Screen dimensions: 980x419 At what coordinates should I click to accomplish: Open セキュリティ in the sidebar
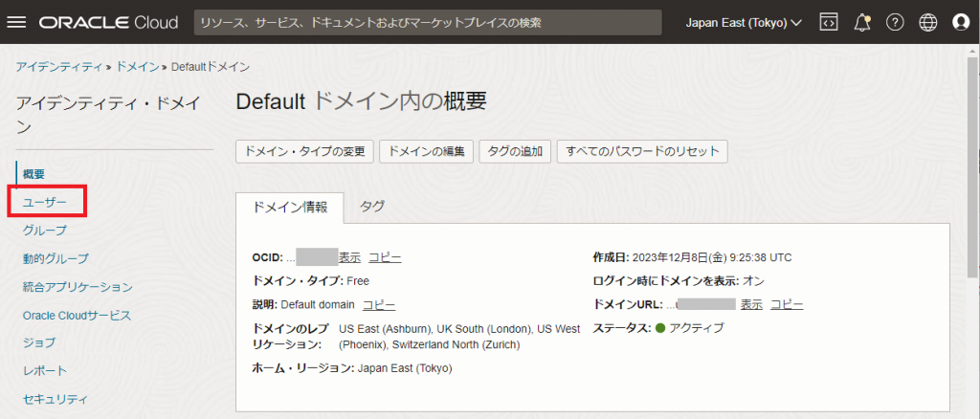[55, 399]
